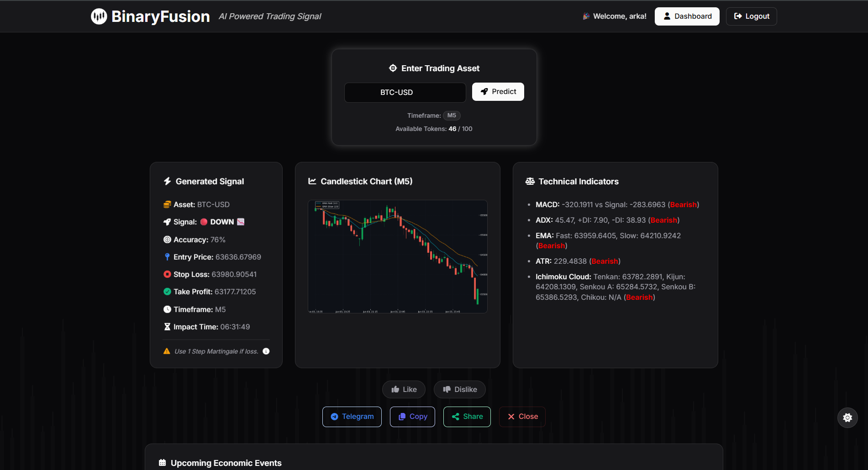Click the rocket icon next to Signal
This screenshot has width=868, height=470.
coord(167,222)
